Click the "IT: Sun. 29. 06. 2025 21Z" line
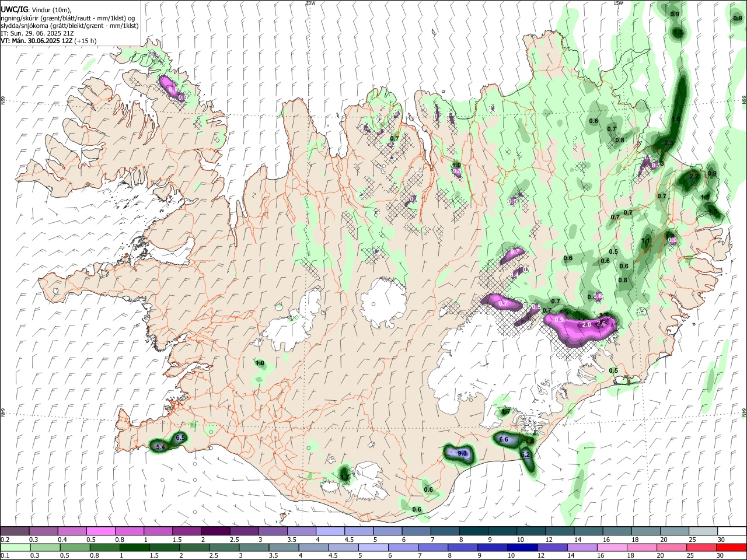 (37, 33)
